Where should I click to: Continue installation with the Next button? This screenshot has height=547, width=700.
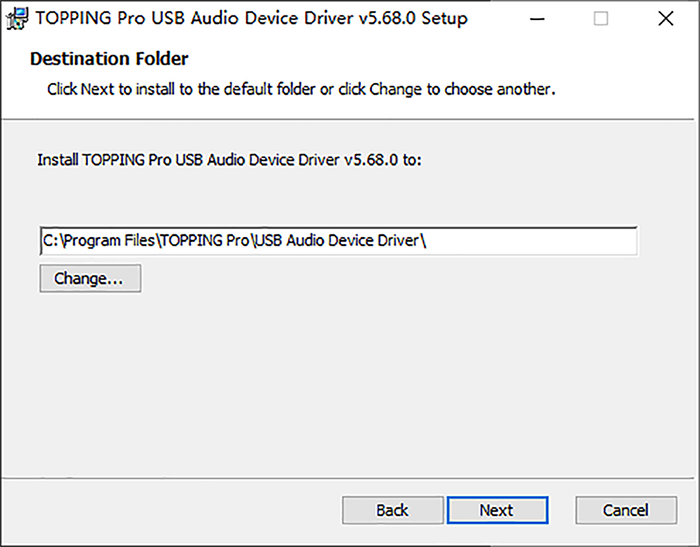point(497,510)
